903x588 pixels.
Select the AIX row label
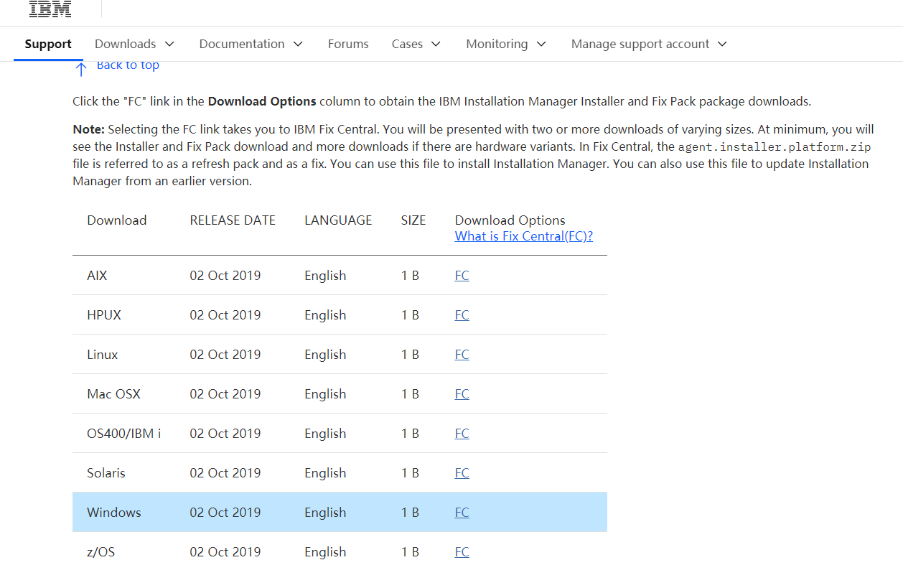[97, 276]
